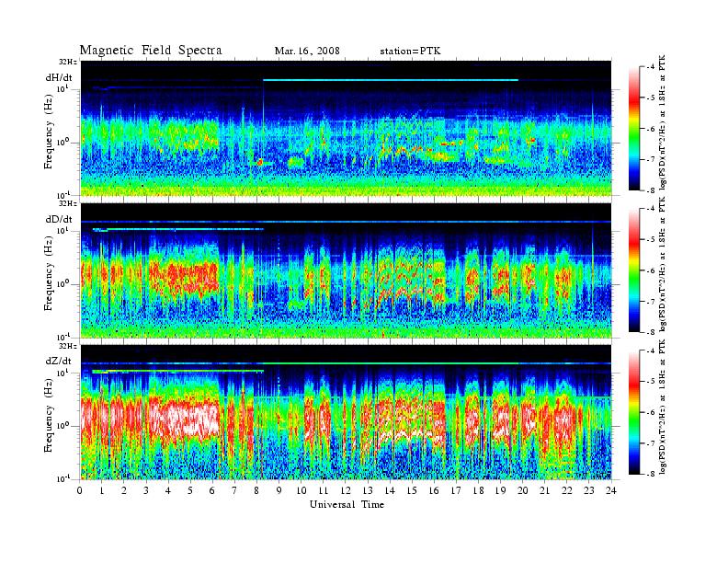
Task: Click the "-4" tick on dH/dt color bar
Action: (x=651, y=67)
